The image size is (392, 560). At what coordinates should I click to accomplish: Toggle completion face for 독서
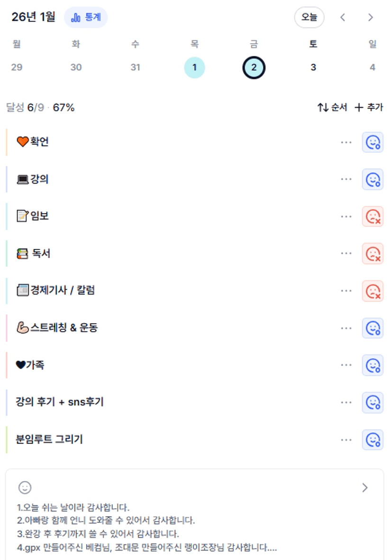[x=373, y=253]
